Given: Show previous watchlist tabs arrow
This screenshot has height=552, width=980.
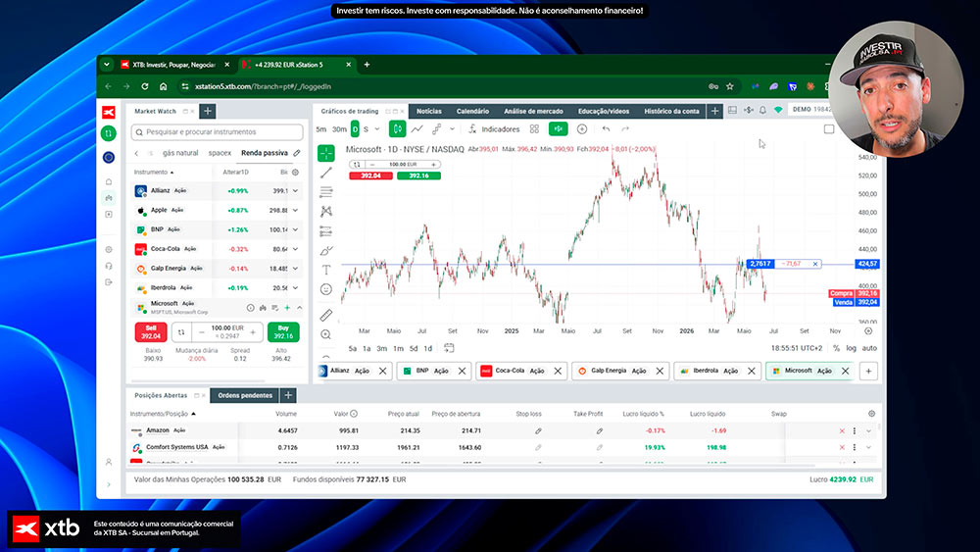Looking at the screenshot, I should 137,153.
